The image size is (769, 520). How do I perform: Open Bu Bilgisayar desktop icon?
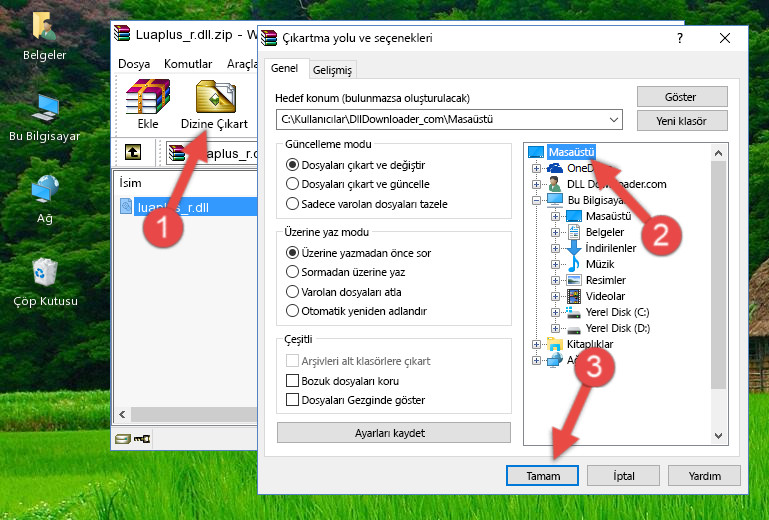tap(45, 107)
